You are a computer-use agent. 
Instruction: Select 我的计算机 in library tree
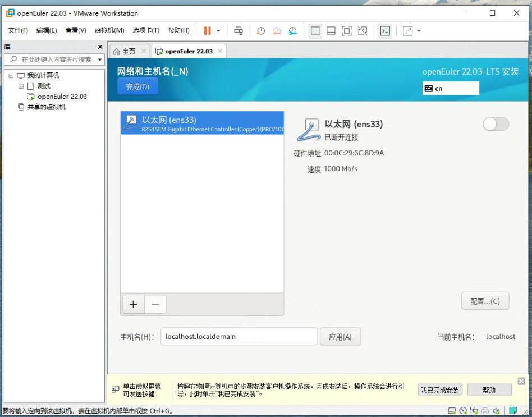pyautogui.click(x=43, y=75)
